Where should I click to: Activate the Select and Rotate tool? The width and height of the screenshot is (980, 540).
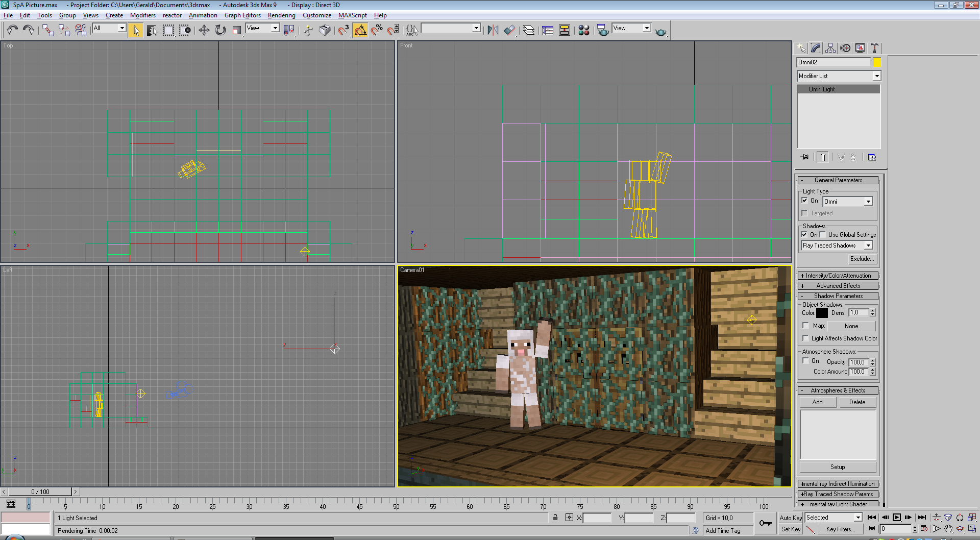point(220,31)
